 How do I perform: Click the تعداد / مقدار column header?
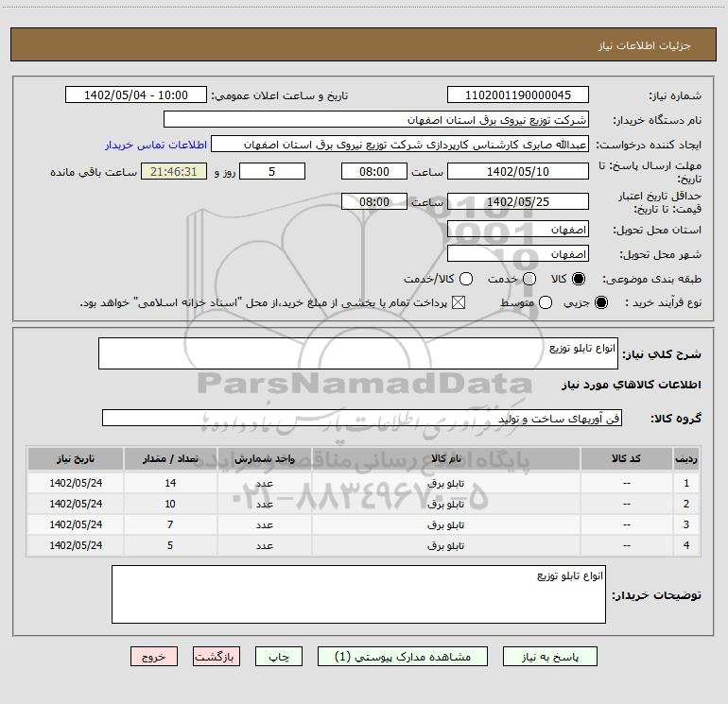(x=170, y=458)
